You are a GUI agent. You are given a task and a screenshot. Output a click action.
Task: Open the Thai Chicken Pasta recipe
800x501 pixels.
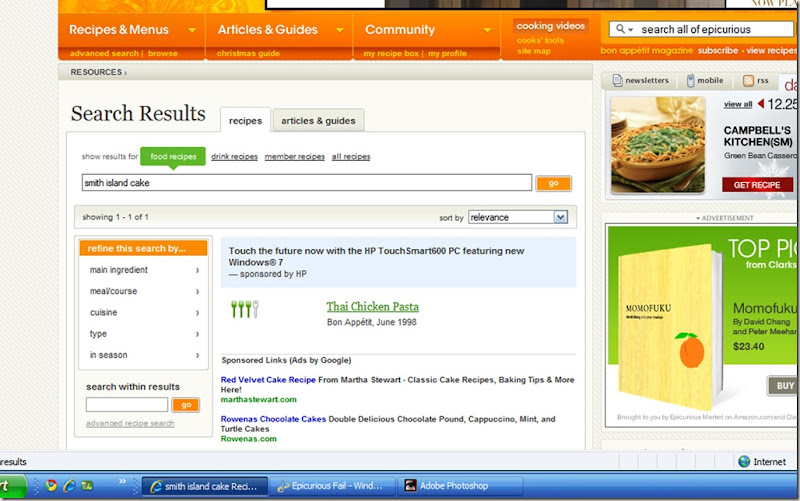[x=372, y=307]
